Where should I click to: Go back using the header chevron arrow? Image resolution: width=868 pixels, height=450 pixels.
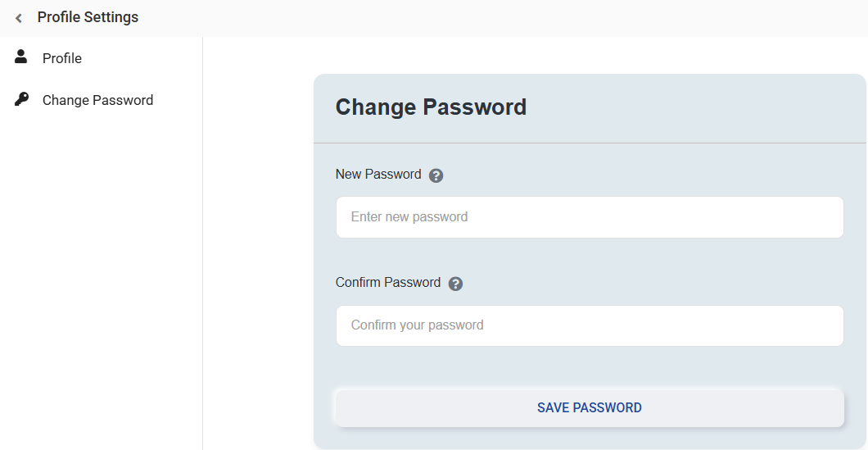(x=19, y=18)
